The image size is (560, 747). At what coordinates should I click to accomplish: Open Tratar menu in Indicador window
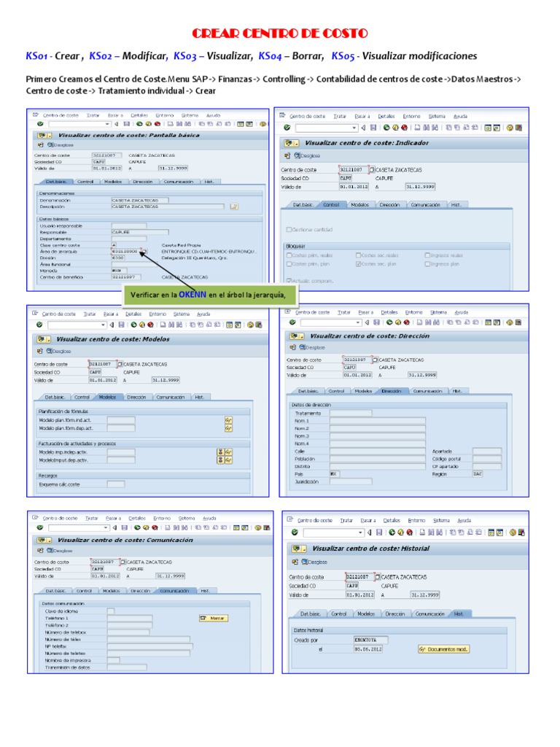(x=340, y=116)
